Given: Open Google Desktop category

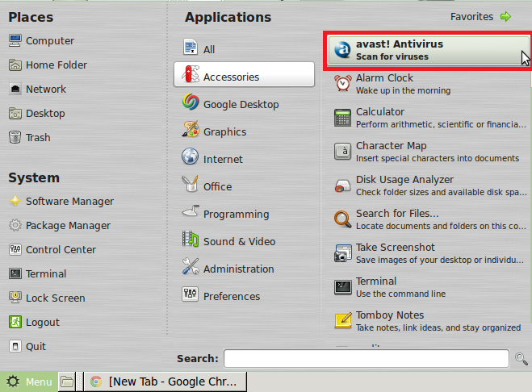Looking at the screenshot, I should pos(231,102).
